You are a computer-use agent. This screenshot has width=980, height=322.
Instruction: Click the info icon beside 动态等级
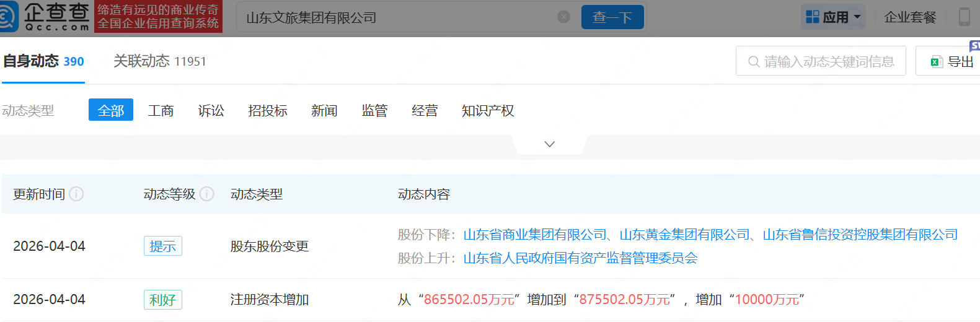point(207,194)
